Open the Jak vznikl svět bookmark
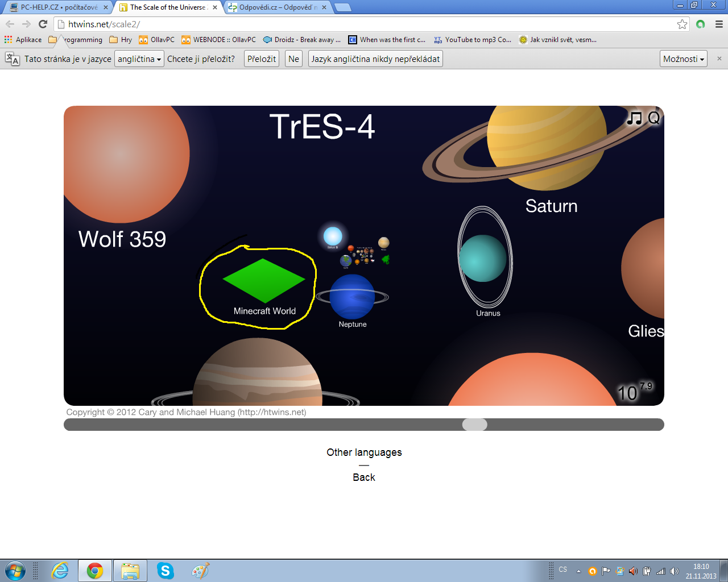This screenshot has height=582, width=728. pyautogui.click(x=558, y=40)
